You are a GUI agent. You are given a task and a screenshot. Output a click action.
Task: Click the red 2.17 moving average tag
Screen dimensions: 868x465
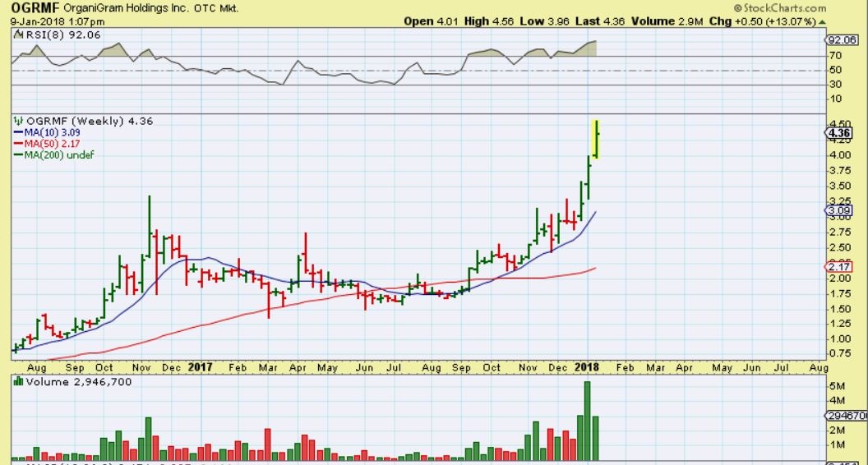coord(839,267)
